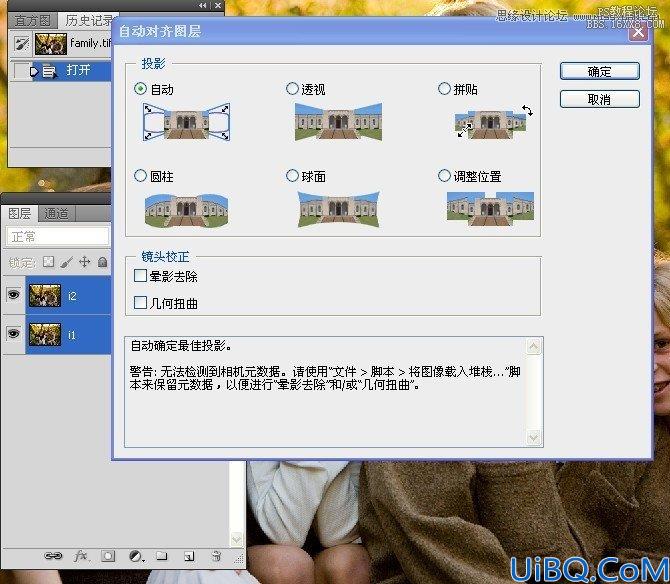Cancel the dialog with 取消

click(599, 99)
